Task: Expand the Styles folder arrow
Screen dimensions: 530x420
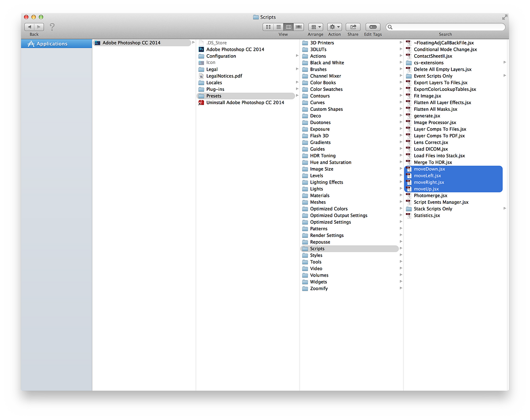Action: (401, 255)
